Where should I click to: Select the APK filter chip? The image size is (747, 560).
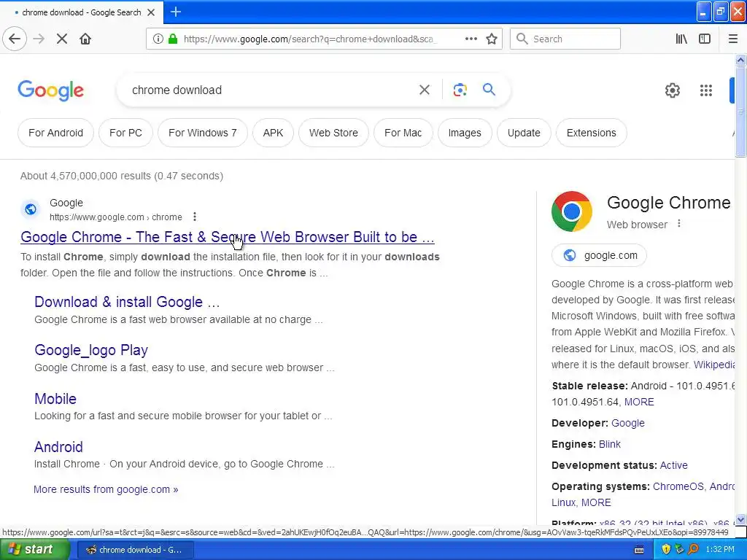coord(273,133)
